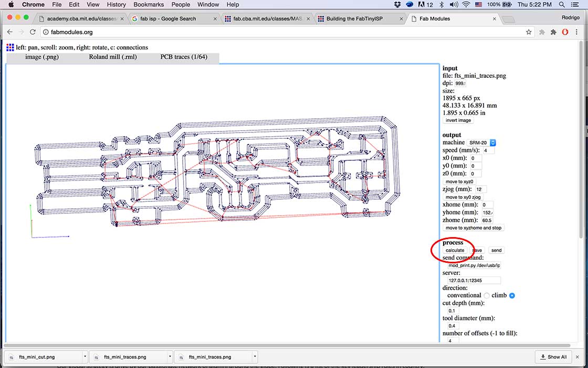The height and width of the screenshot is (368, 588).
Task: Click the US flag input source icon
Action: click(478, 5)
